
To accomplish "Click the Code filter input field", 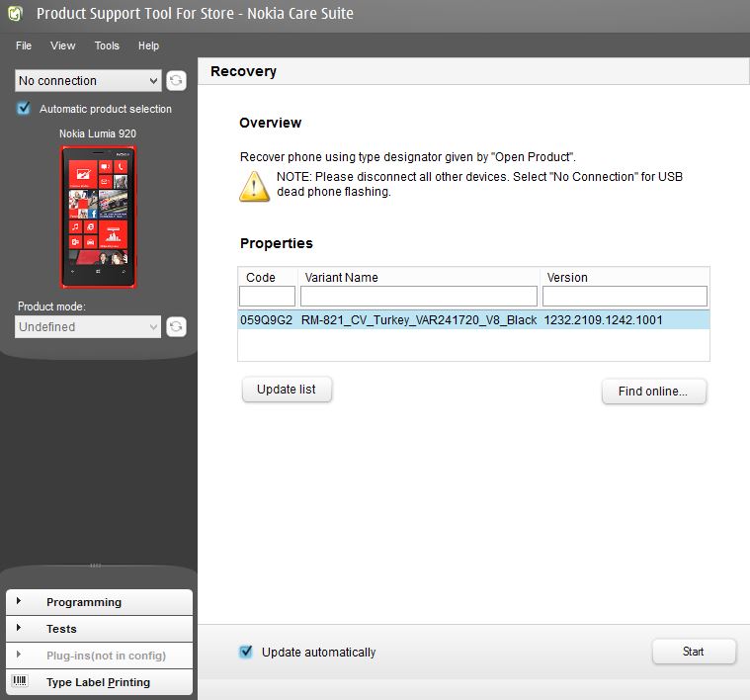I will [x=267, y=297].
